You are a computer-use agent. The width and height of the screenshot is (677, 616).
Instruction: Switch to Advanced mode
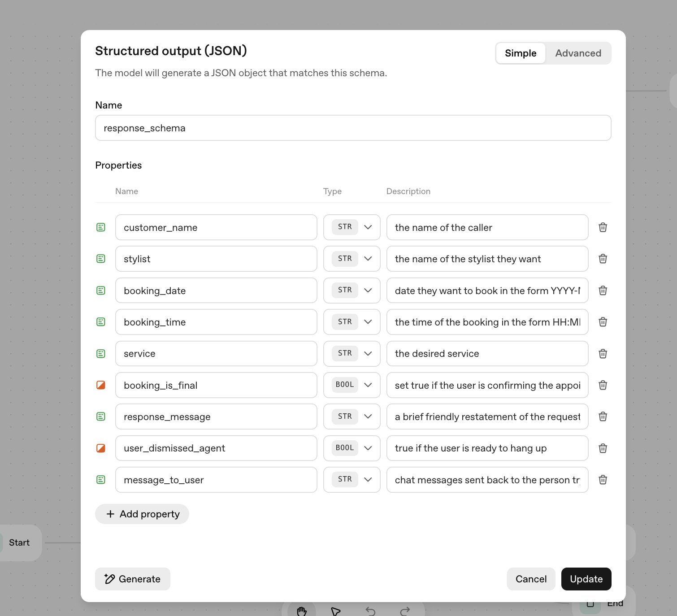[x=578, y=53]
